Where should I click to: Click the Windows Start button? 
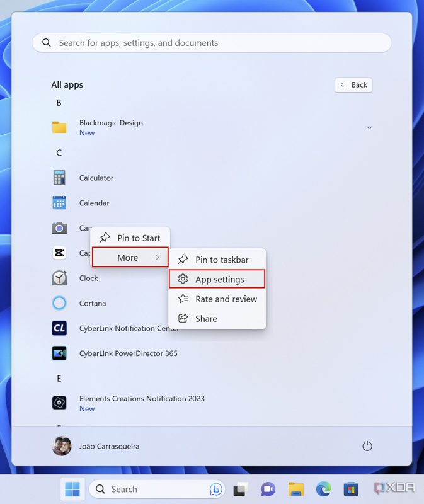tap(72, 490)
